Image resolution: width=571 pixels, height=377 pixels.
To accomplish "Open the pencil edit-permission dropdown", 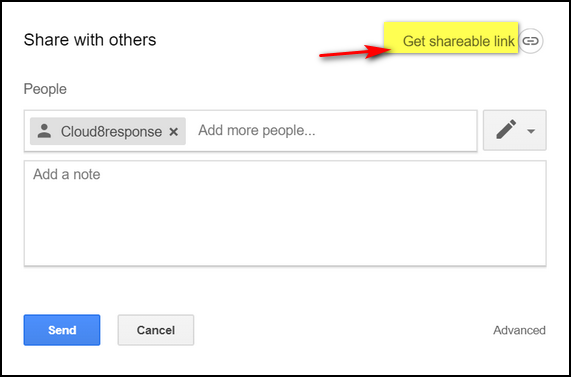I will point(515,130).
